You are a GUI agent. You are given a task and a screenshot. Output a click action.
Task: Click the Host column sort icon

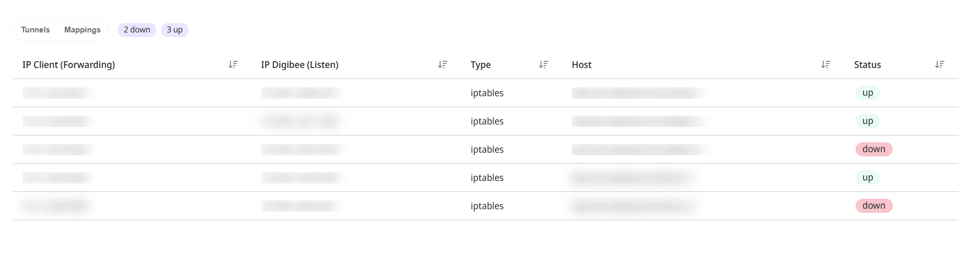(826, 64)
